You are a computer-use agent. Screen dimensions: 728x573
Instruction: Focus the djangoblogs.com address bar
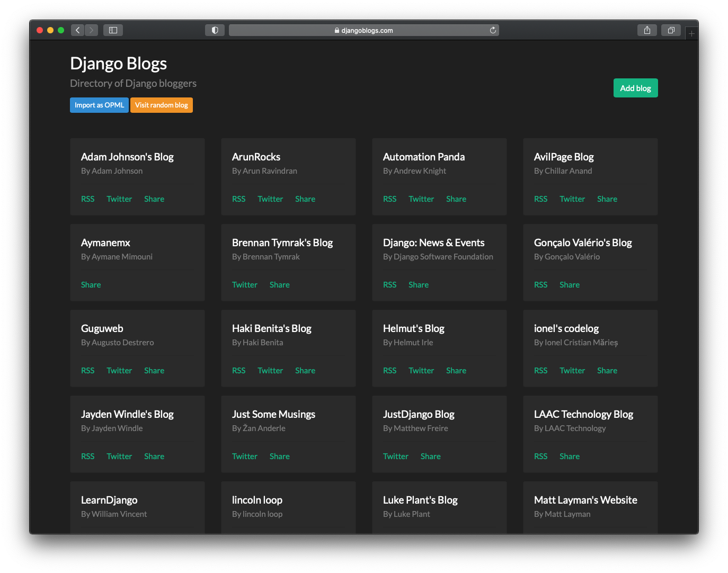pyautogui.click(x=363, y=30)
